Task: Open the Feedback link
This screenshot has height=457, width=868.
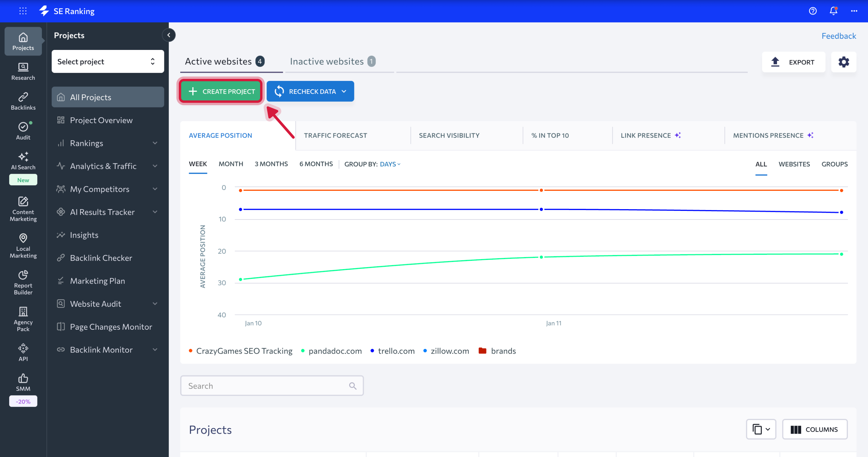Action: pyautogui.click(x=839, y=36)
